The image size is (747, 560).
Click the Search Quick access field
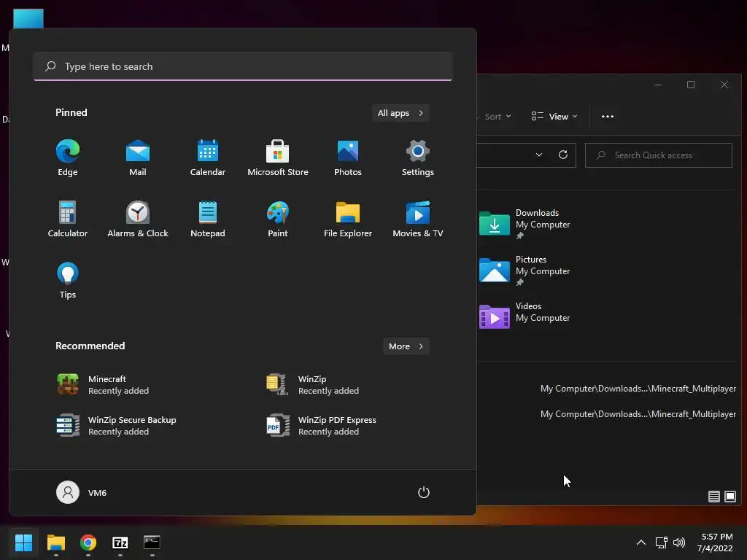click(659, 155)
